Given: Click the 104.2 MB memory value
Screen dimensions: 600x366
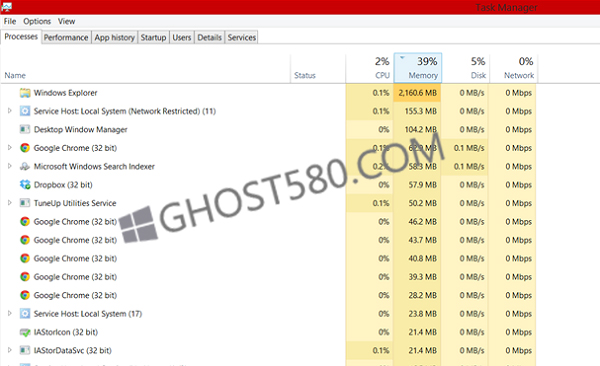Looking at the screenshot, I should click(x=421, y=130).
